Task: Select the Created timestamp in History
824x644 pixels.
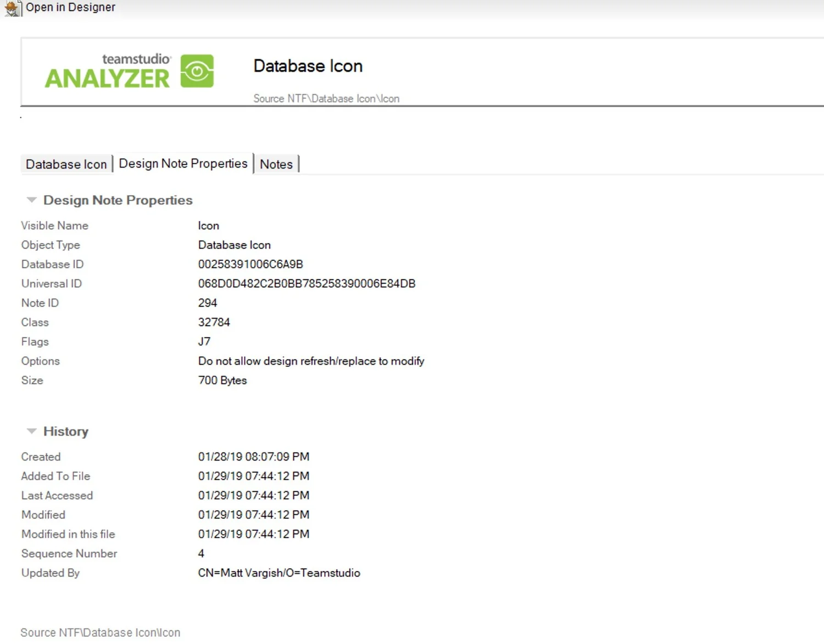Action: click(253, 456)
